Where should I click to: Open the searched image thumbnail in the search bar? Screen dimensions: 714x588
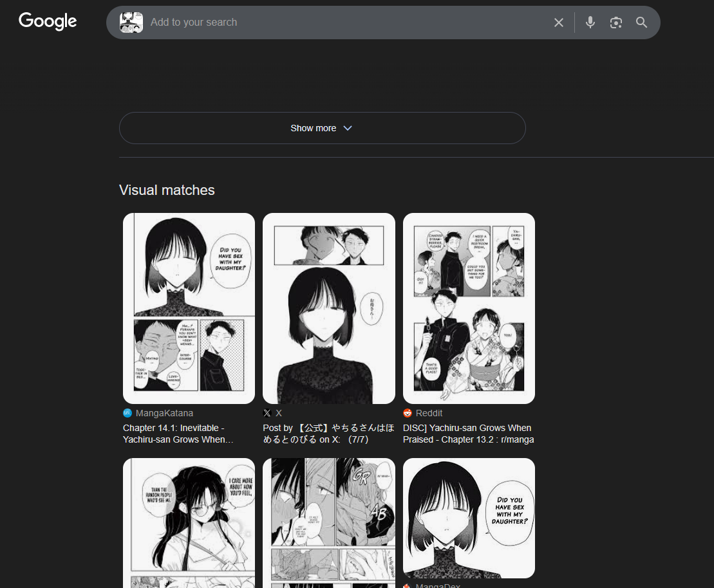(131, 23)
